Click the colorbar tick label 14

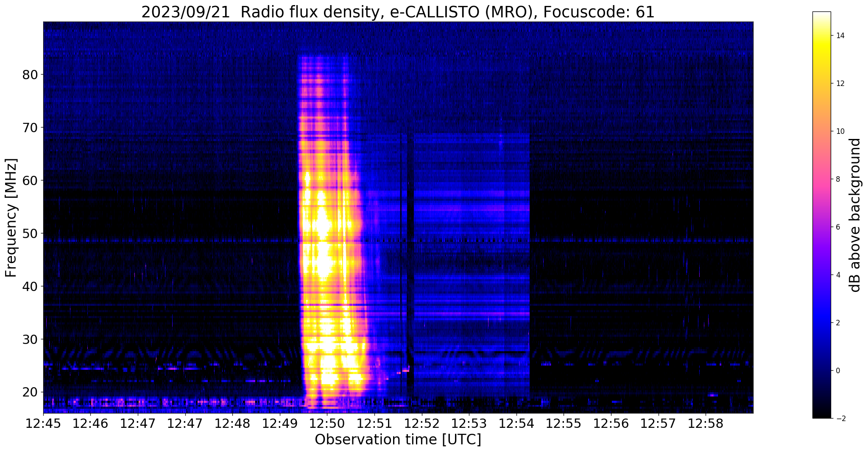click(x=840, y=36)
